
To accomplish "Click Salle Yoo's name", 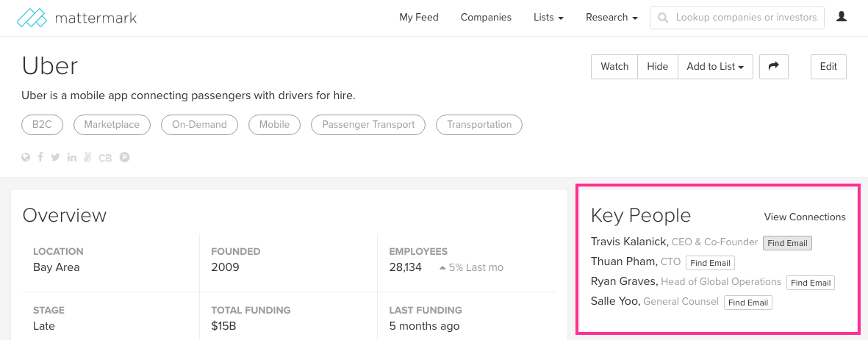I will tap(616, 301).
